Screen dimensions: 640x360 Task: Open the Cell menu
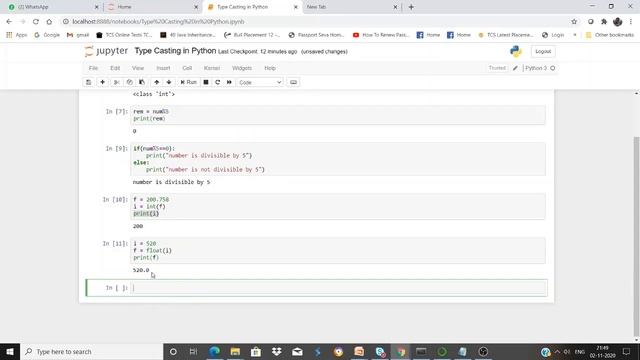click(187, 68)
